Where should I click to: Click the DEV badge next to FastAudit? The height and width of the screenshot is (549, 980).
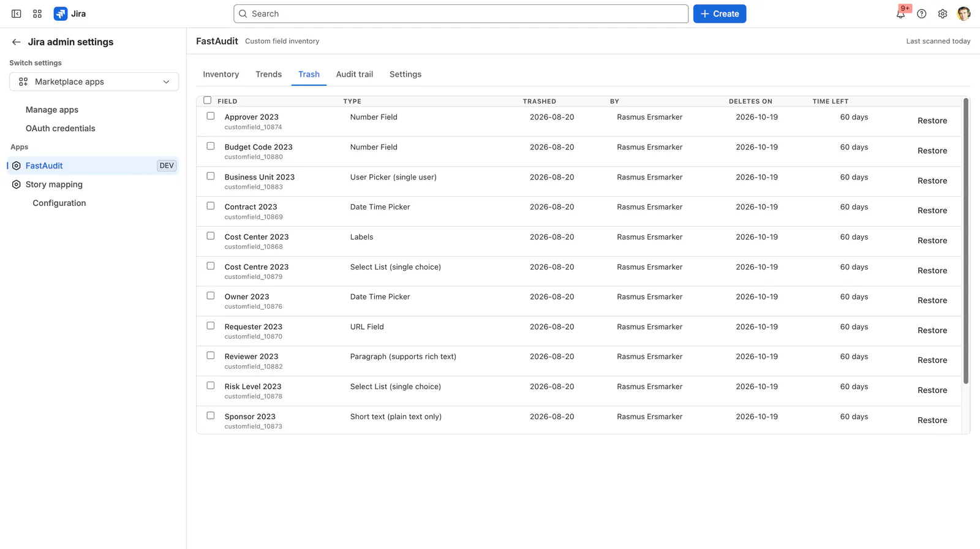pyautogui.click(x=167, y=165)
